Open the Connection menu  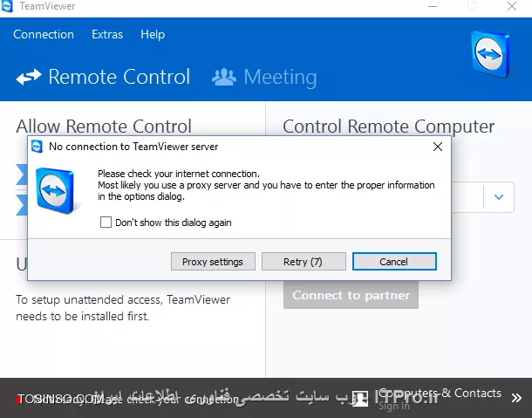pos(44,34)
